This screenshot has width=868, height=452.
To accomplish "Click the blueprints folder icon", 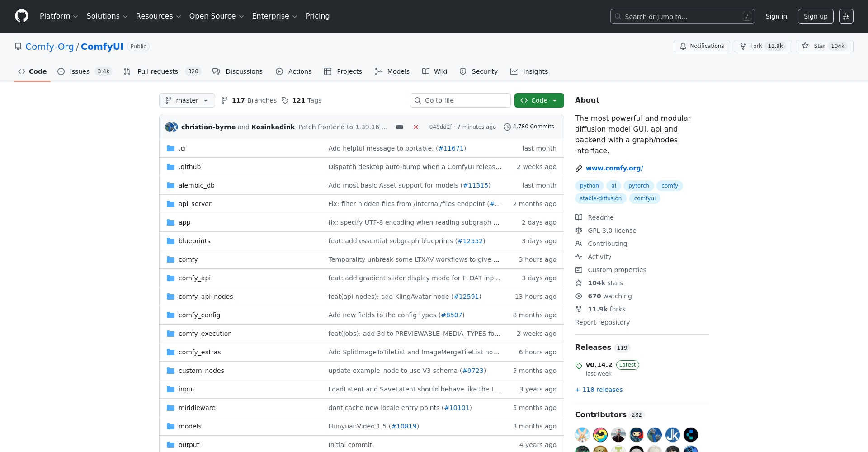I will click(170, 241).
